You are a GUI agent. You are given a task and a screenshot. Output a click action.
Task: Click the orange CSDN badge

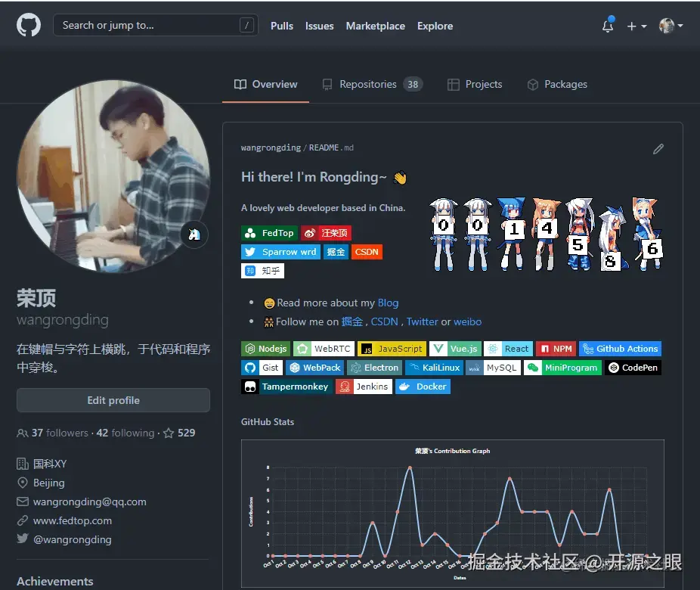[367, 252]
